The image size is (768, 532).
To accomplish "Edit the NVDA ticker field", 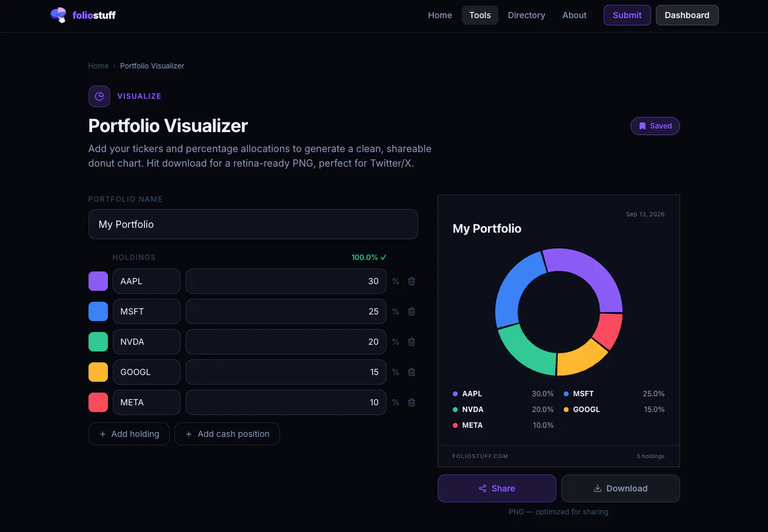I will pyautogui.click(x=147, y=342).
